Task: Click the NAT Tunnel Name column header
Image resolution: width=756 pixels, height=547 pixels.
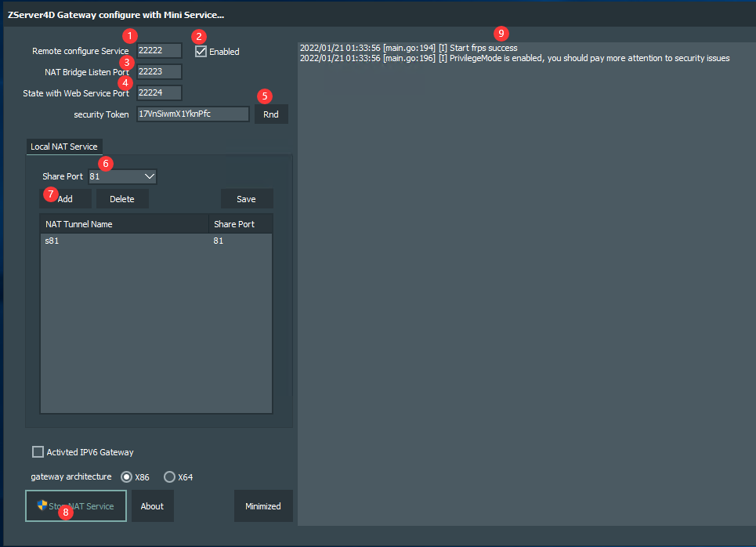Action: [x=124, y=224]
